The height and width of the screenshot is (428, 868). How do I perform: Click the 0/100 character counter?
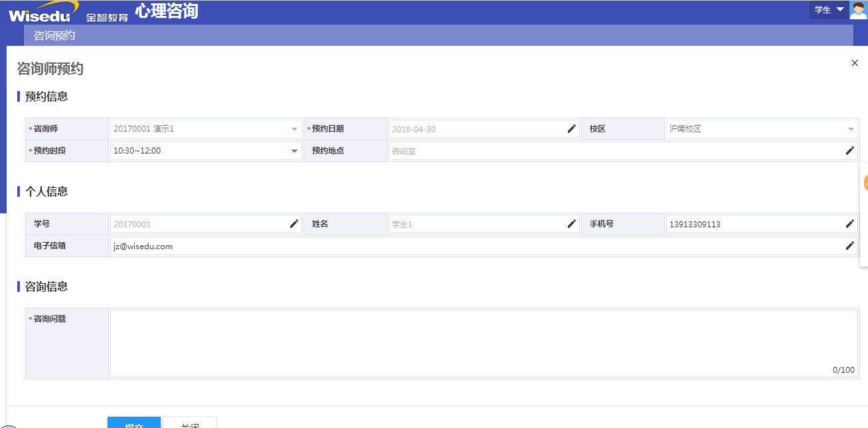pyautogui.click(x=843, y=370)
